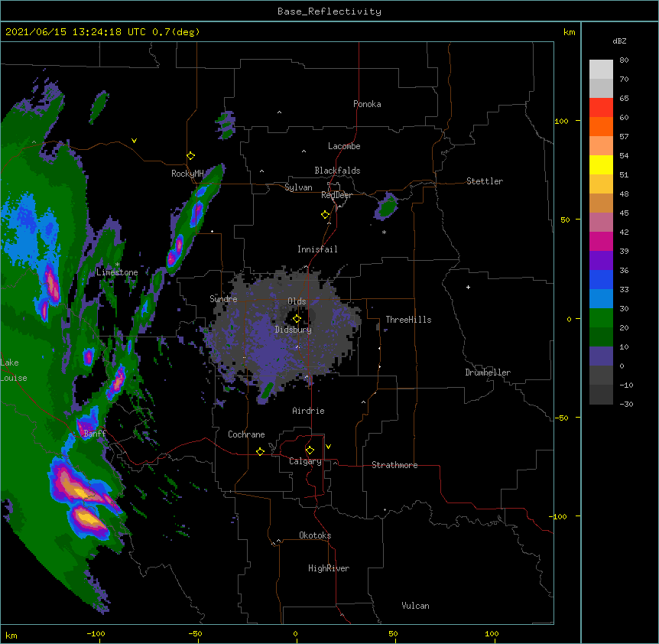This screenshot has width=659, height=644.
Task: Click the 57 value in dBZ legend
Action: pyautogui.click(x=624, y=136)
